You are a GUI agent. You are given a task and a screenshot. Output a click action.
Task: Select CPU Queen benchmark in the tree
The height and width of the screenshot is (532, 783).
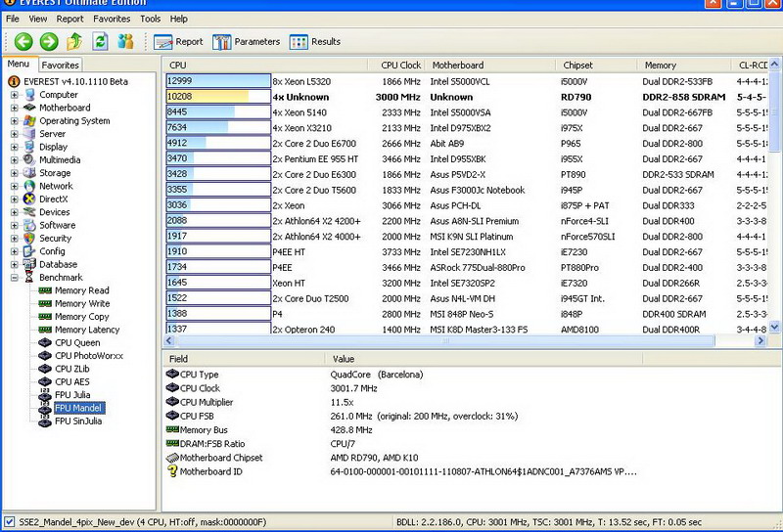77,342
